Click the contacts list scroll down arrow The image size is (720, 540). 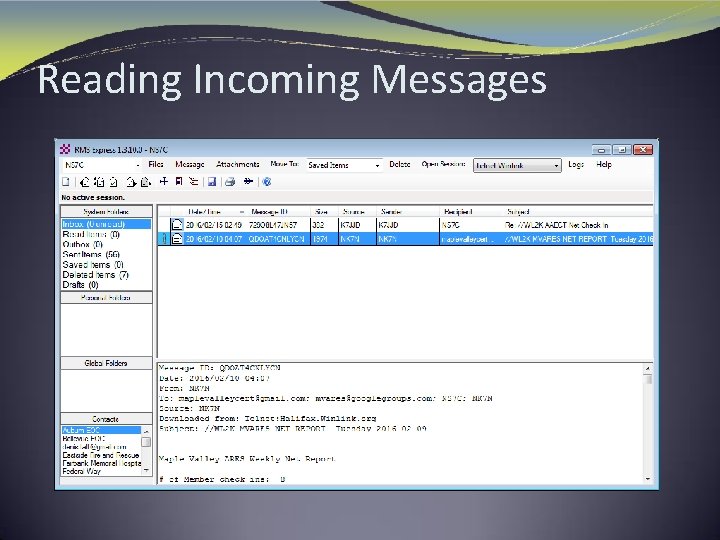coord(146,470)
